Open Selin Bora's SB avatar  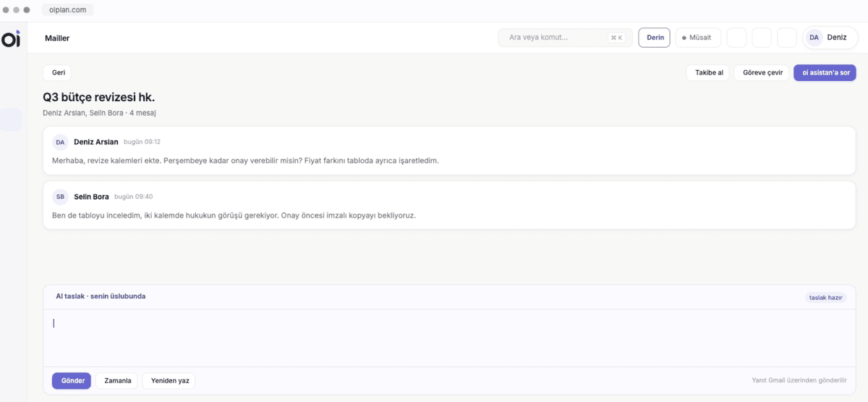pos(60,197)
